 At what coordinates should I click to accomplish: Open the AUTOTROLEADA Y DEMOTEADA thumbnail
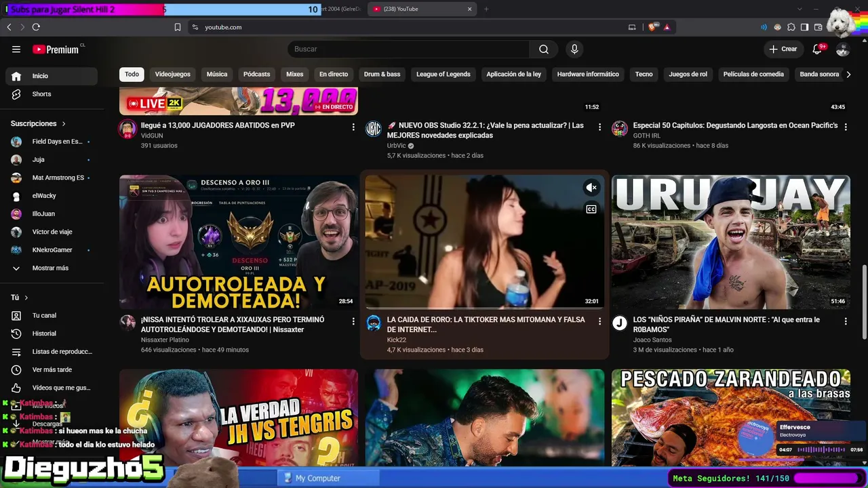click(x=239, y=242)
